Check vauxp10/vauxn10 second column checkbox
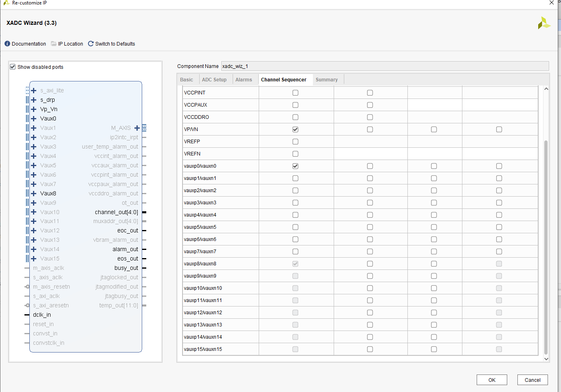This screenshot has width=561, height=392. pos(370,288)
